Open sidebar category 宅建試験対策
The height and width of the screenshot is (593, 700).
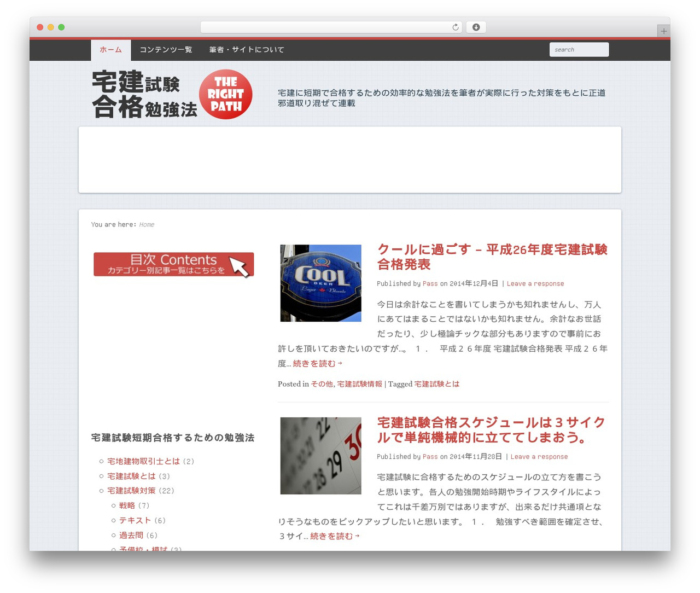click(131, 491)
